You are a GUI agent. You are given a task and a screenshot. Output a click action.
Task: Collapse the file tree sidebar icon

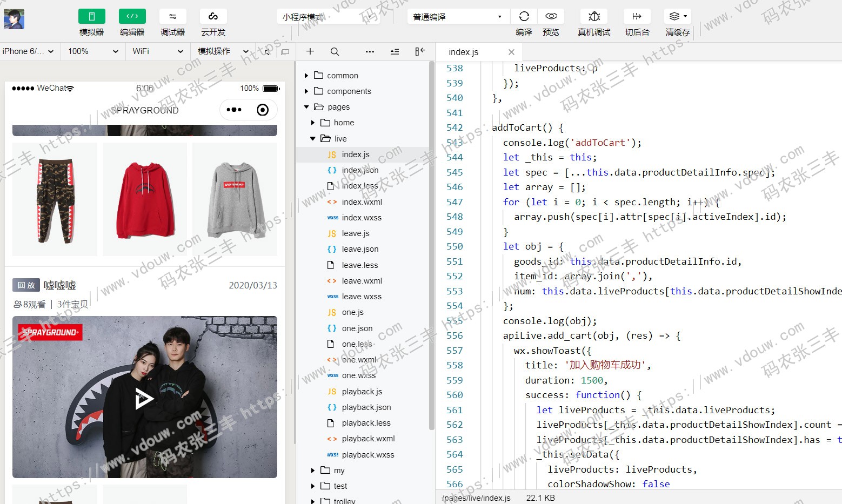[x=419, y=52]
